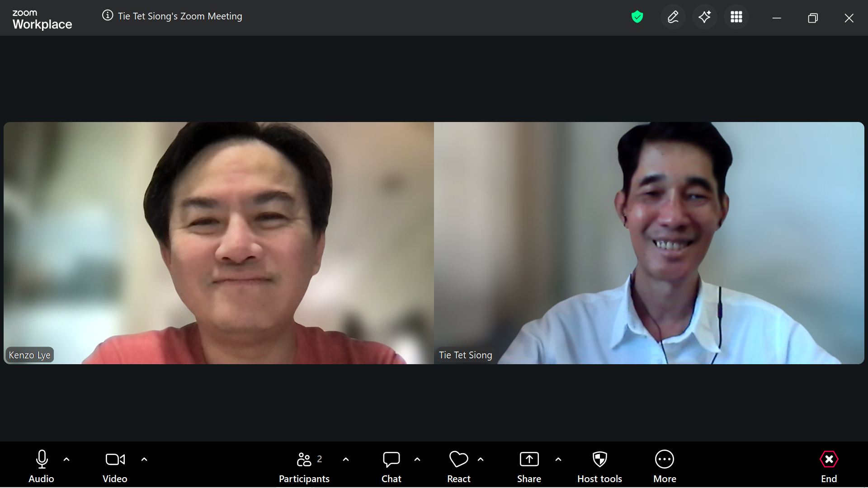The height and width of the screenshot is (488, 868).
Task: Expand the Audio options arrow
Action: [66, 460]
